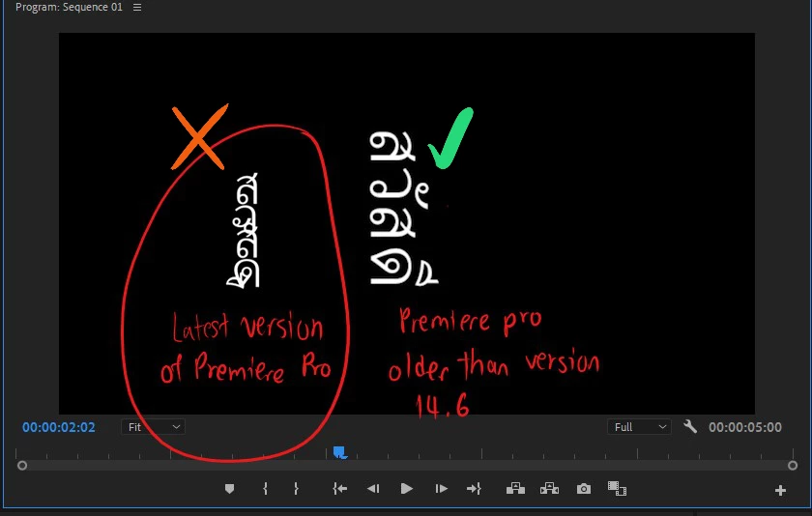
Task: Click the Mark In button
Action: tap(265, 489)
